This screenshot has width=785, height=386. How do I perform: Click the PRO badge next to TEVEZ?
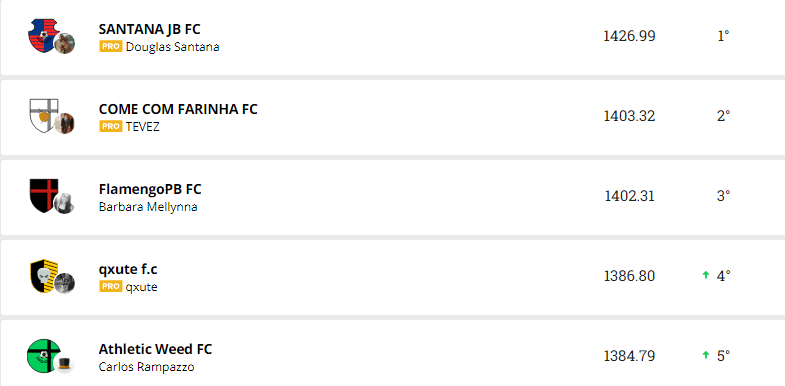111,127
